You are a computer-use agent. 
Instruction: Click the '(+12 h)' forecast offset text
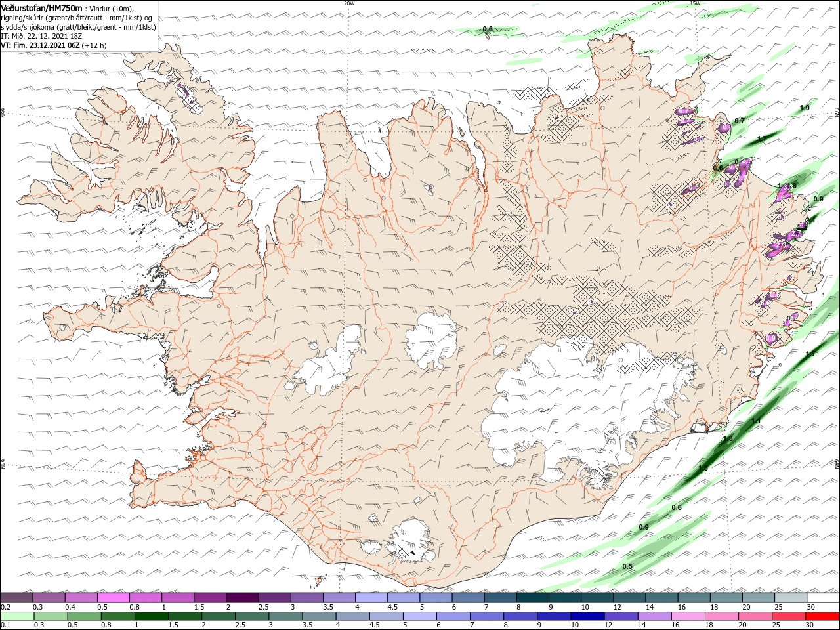click(x=94, y=45)
